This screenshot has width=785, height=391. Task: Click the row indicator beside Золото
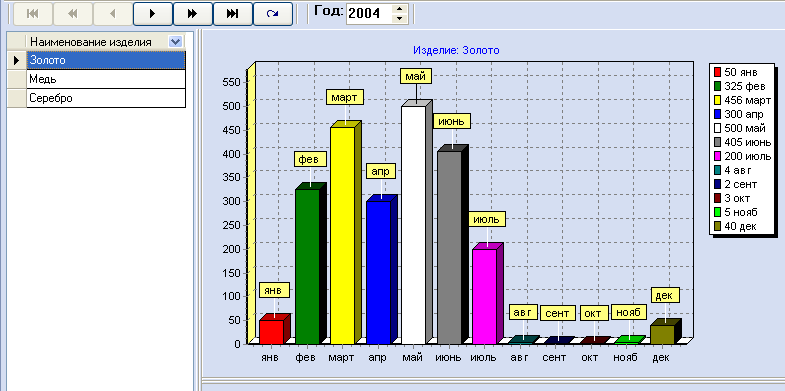(x=17, y=60)
